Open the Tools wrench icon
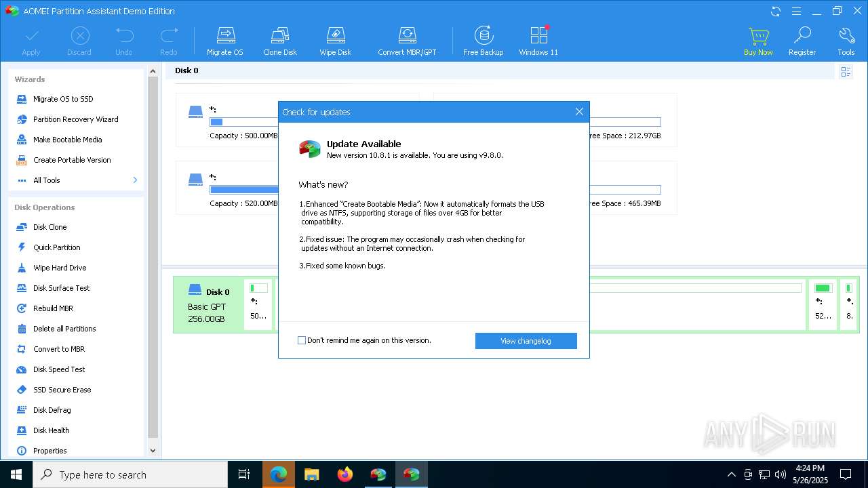868x488 pixels. pyautogui.click(x=846, y=41)
